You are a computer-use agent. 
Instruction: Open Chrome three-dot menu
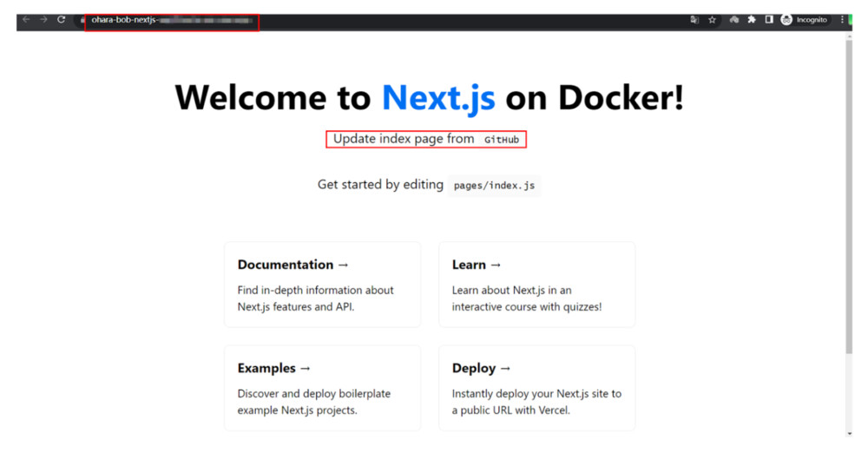pyautogui.click(x=842, y=20)
